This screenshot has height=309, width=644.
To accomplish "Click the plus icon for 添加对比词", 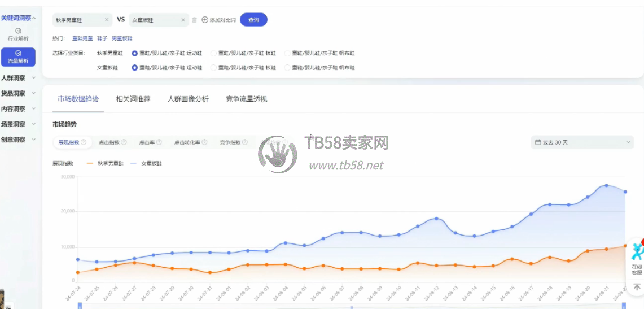I will coord(205,20).
